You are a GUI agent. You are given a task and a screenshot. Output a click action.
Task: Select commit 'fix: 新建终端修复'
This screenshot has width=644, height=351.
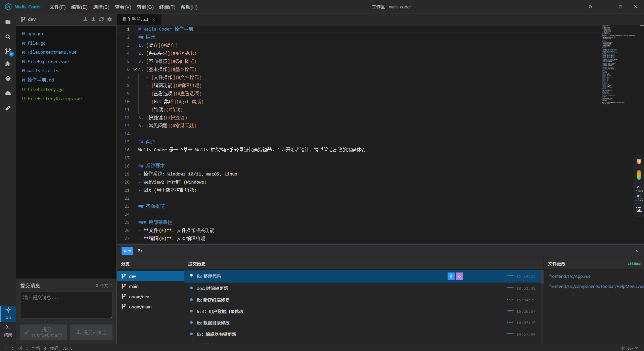pyautogui.click(x=363, y=300)
